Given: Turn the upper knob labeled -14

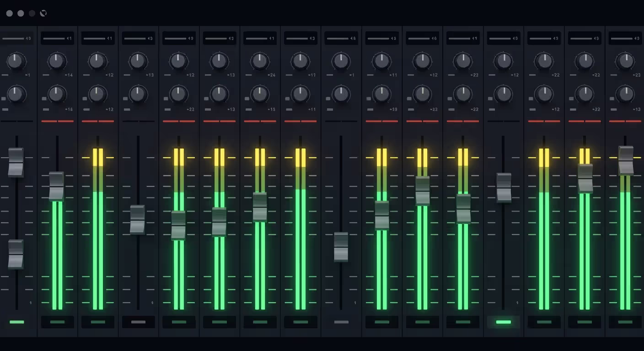Looking at the screenshot, I should point(57,61).
